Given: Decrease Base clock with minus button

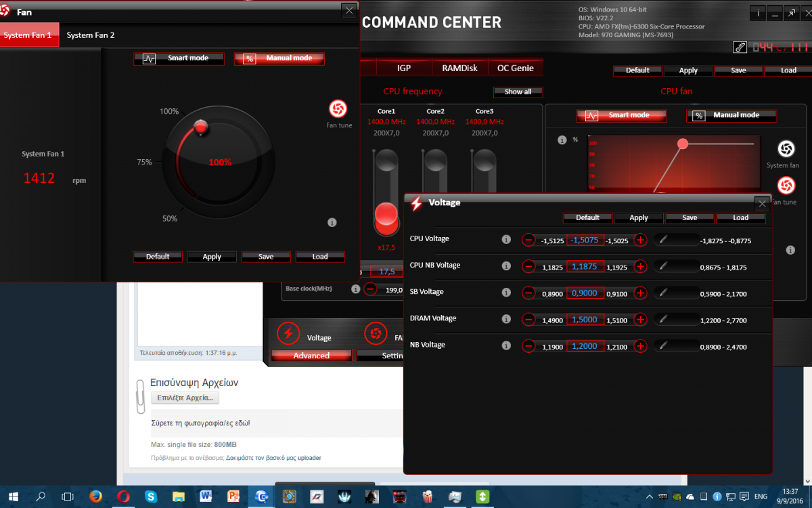Looking at the screenshot, I should 370,289.
